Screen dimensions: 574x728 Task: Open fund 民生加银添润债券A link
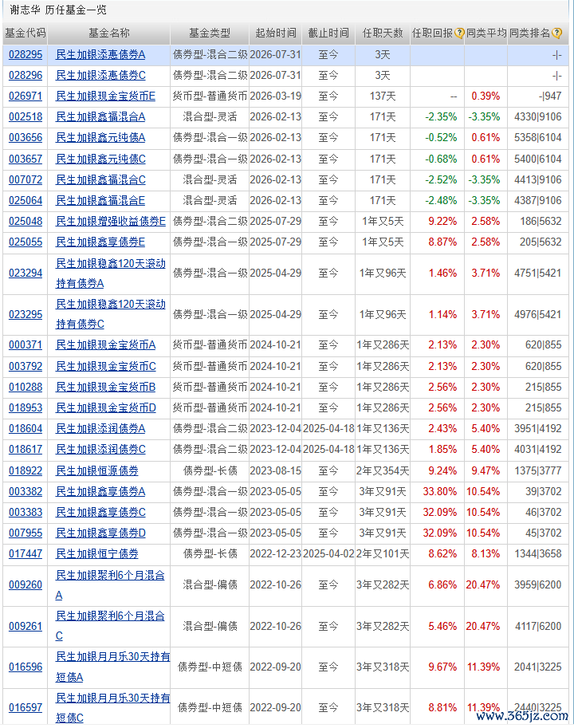(100, 429)
